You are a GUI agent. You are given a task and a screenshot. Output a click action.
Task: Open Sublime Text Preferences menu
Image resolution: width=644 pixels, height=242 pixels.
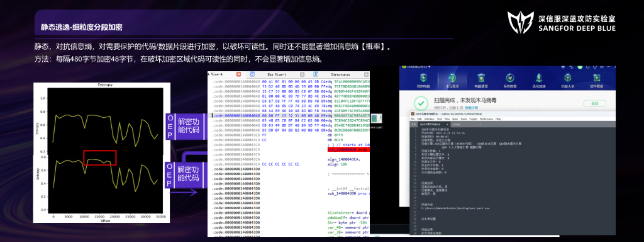pyautogui.click(x=486, y=119)
